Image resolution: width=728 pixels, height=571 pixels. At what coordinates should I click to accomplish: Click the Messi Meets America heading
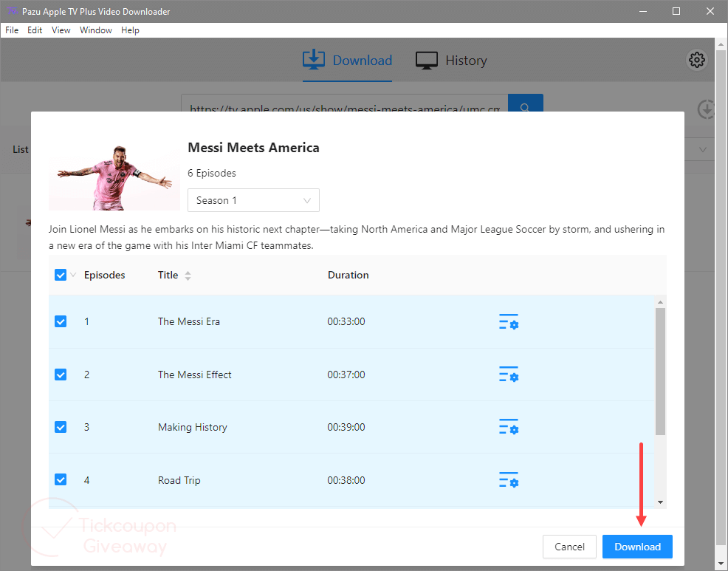(x=253, y=148)
